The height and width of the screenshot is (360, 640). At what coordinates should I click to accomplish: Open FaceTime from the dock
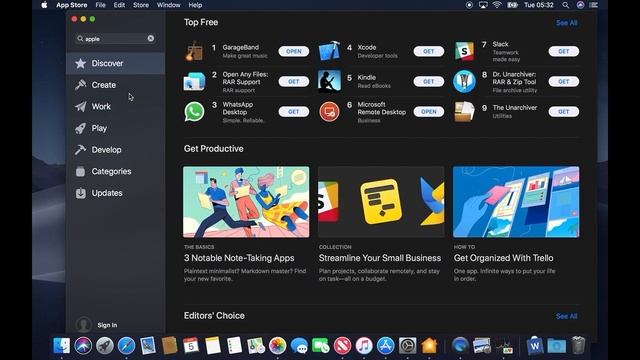point(321,346)
